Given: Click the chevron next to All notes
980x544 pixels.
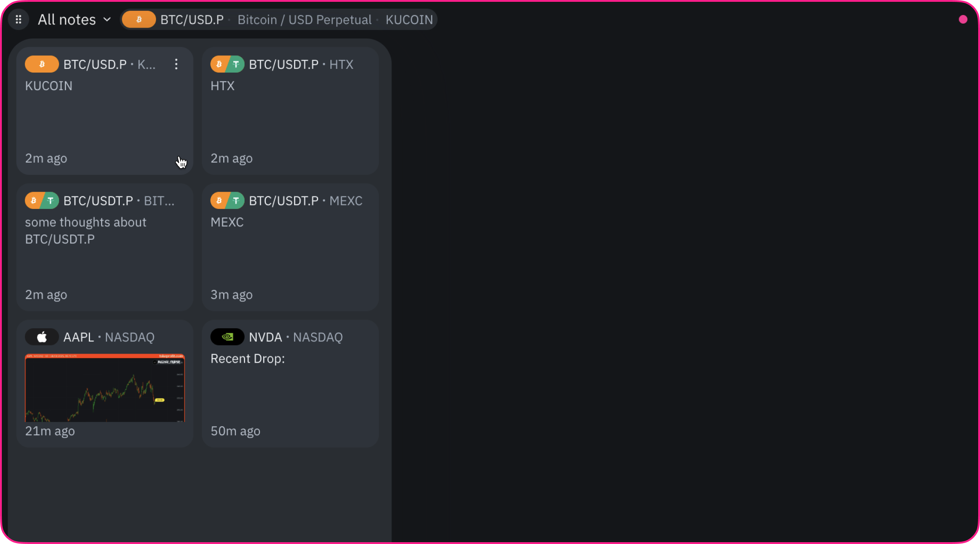Looking at the screenshot, I should point(107,19).
